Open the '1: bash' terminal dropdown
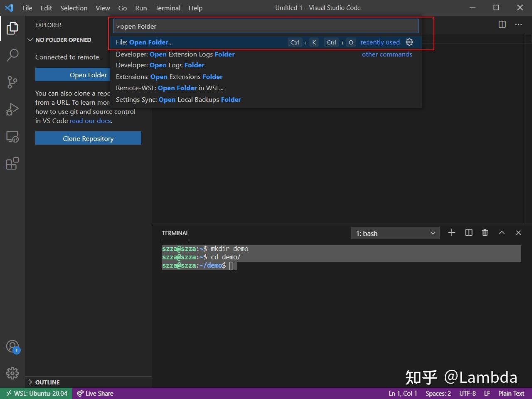This screenshot has width=532, height=399. point(395,233)
